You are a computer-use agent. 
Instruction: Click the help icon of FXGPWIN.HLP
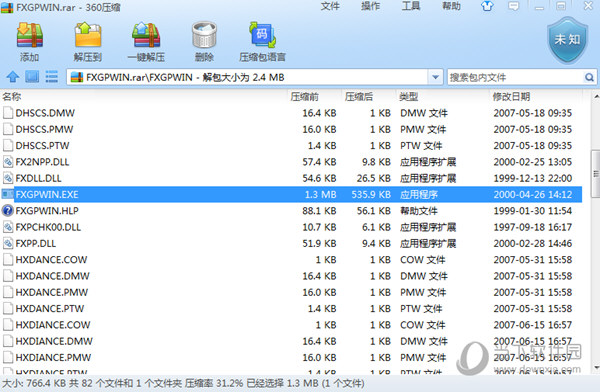[x=8, y=211]
